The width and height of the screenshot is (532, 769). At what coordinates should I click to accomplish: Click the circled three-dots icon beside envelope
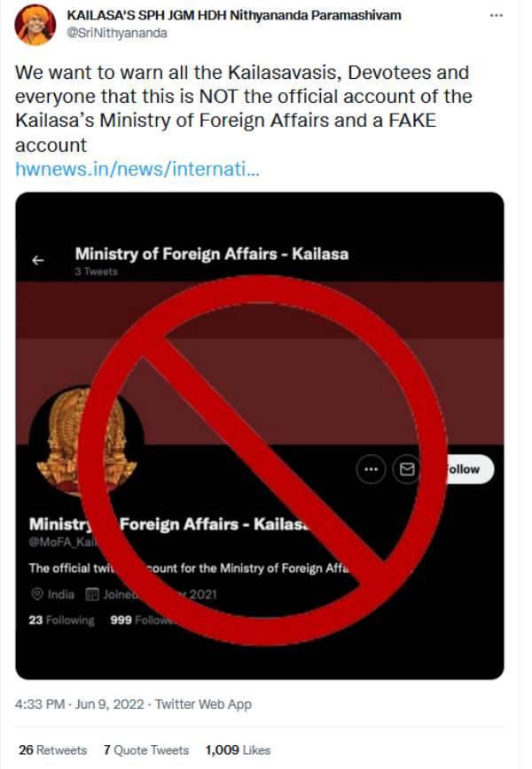coord(371,469)
